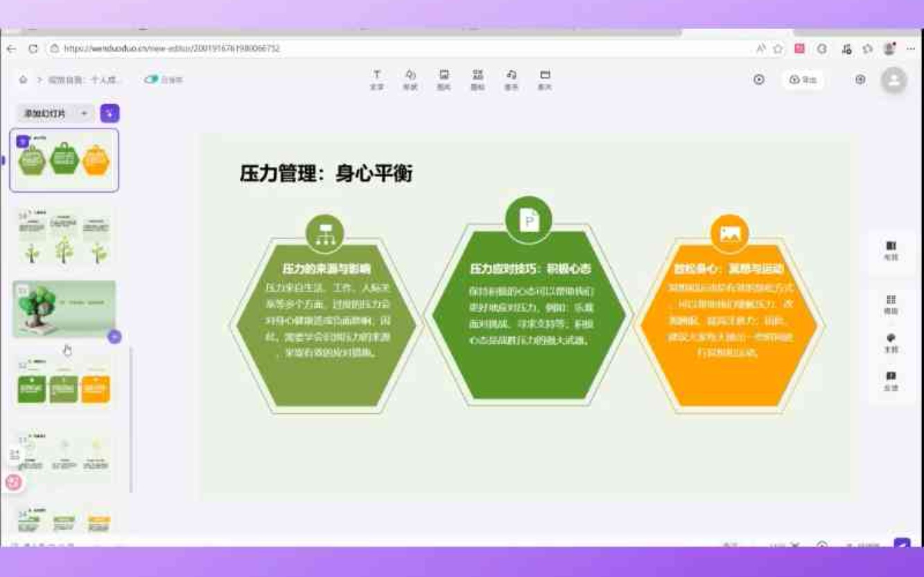Open the table tool in top toolbar

pos(545,80)
